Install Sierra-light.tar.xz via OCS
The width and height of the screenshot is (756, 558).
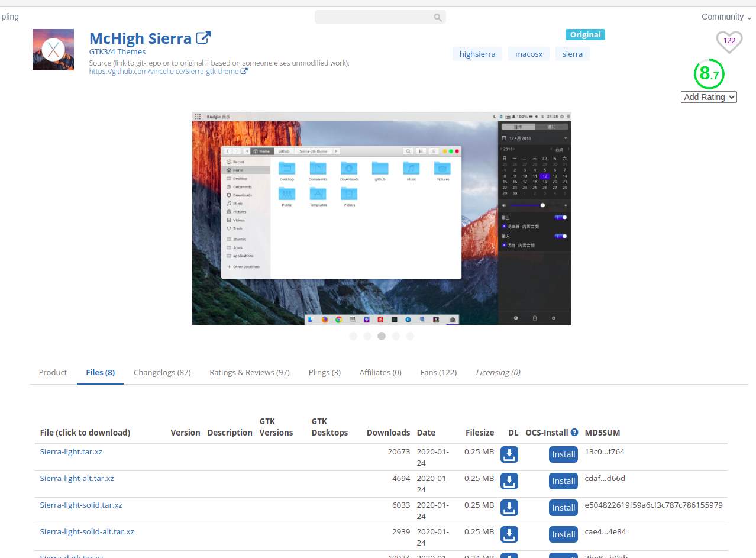[564, 454]
